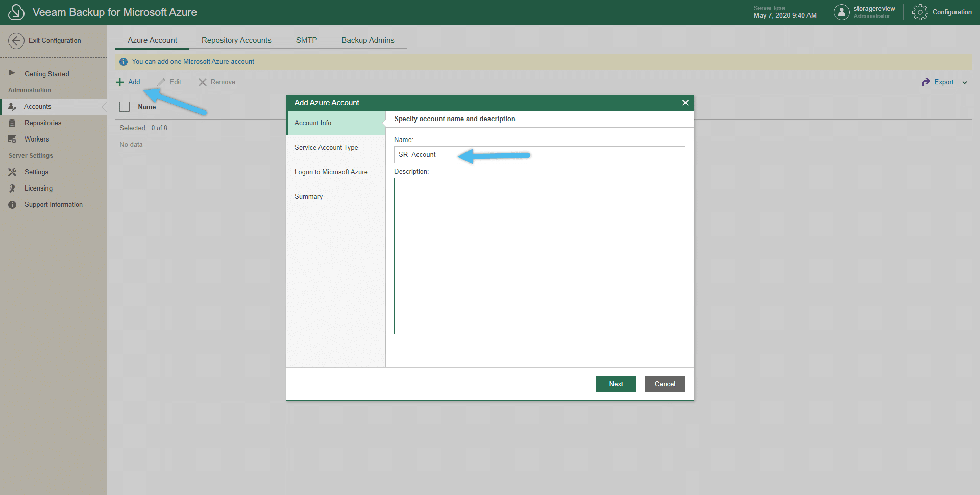Click the Cancel button
The width and height of the screenshot is (980, 495).
(x=665, y=384)
